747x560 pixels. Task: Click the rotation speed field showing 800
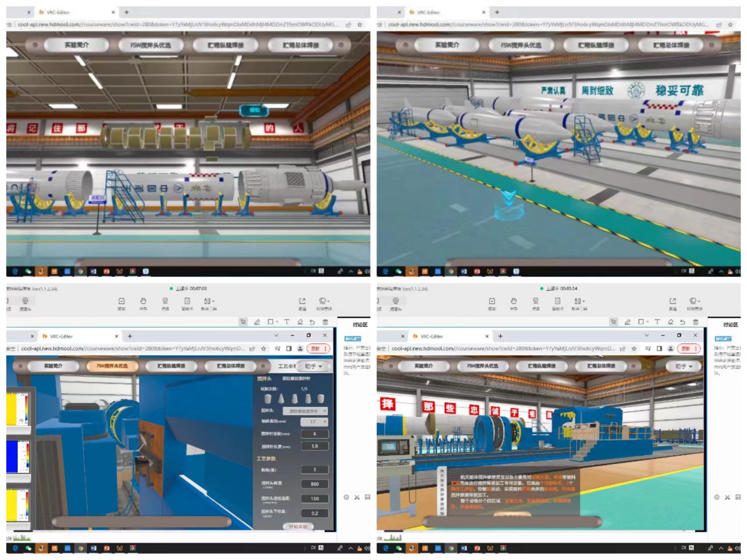(x=314, y=484)
